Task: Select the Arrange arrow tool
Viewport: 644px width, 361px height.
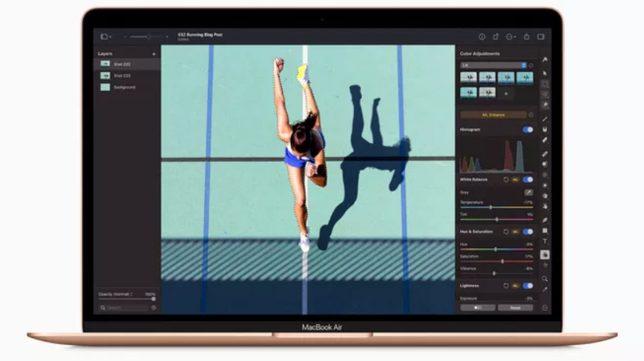Action: click(x=545, y=74)
